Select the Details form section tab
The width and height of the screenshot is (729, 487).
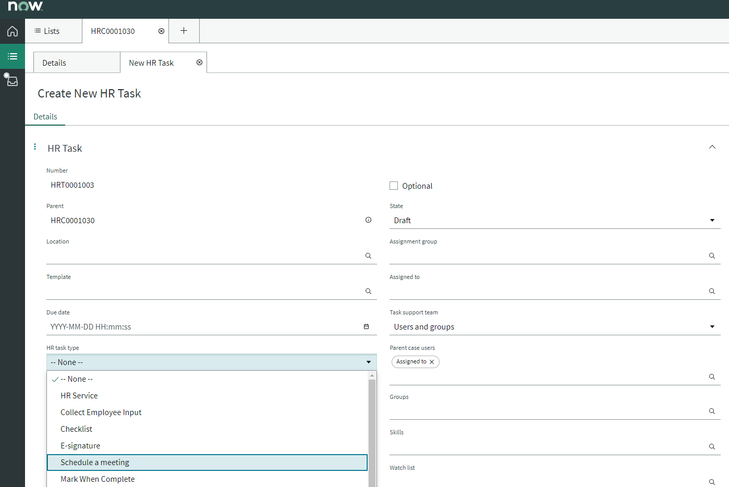[x=45, y=117]
